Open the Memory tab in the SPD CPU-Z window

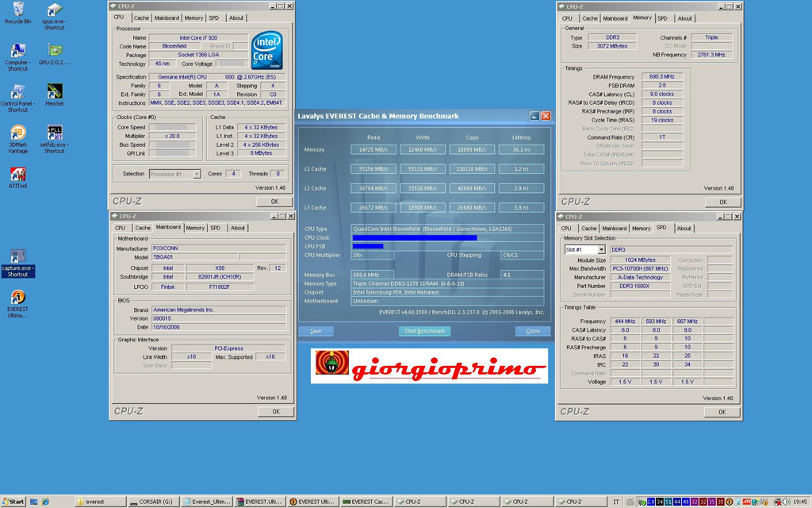pos(641,229)
